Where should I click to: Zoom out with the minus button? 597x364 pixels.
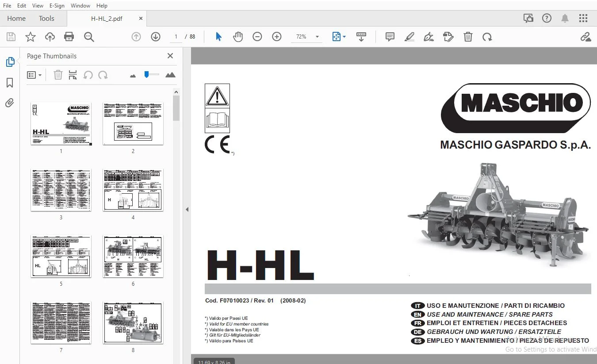click(257, 37)
